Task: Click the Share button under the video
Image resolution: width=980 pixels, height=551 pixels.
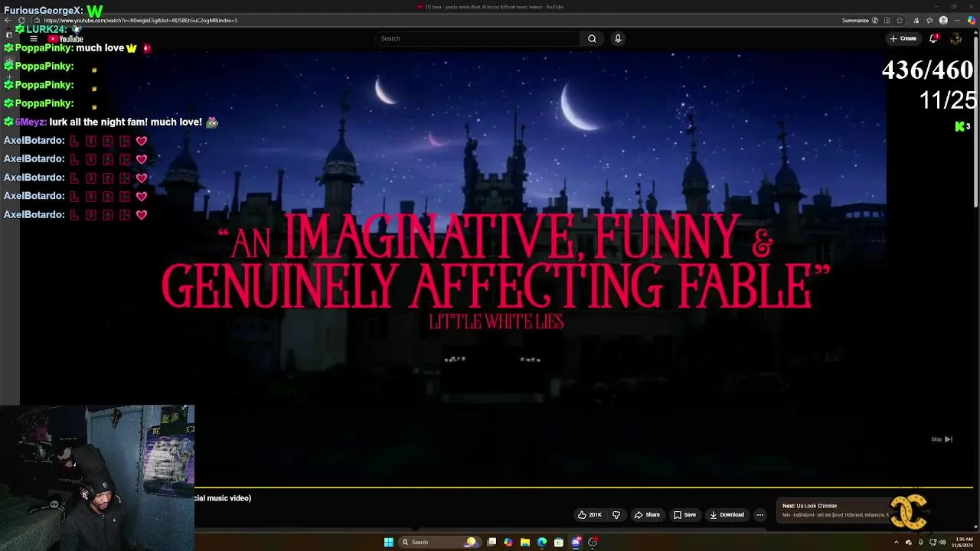Action: click(x=647, y=515)
